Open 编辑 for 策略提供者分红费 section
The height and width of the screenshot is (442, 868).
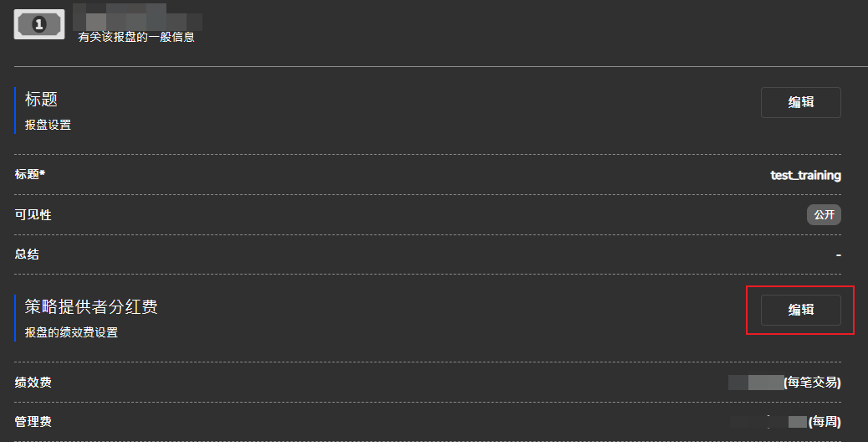[x=800, y=311]
